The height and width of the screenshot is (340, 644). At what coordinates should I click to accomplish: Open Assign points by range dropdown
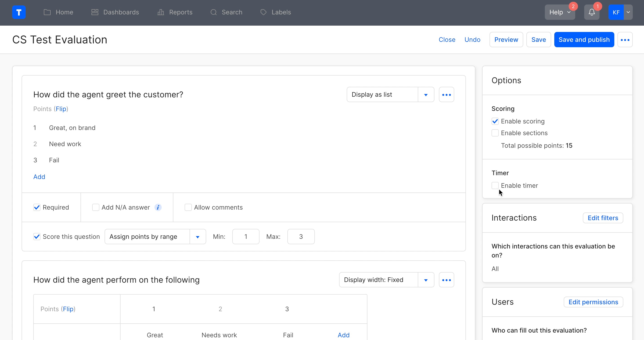point(197,237)
